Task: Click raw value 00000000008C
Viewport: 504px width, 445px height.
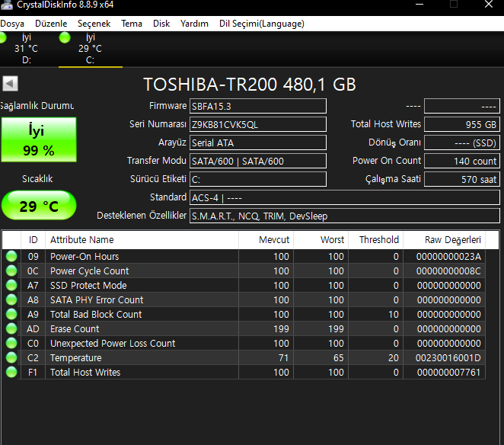Action: coord(448,271)
